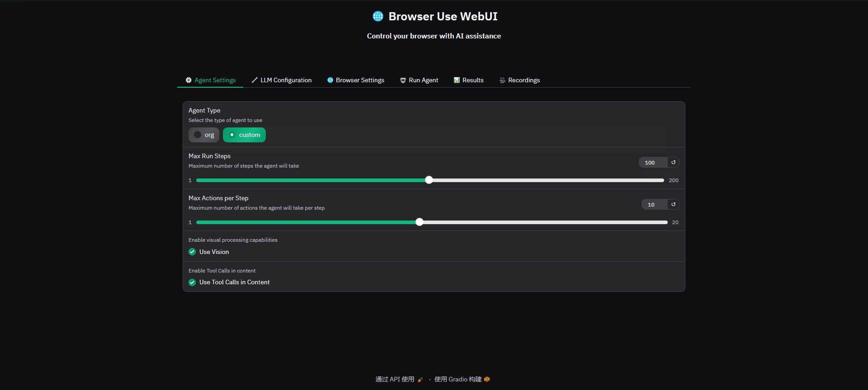Toggle the Use Vision checkbox

(x=192, y=252)
